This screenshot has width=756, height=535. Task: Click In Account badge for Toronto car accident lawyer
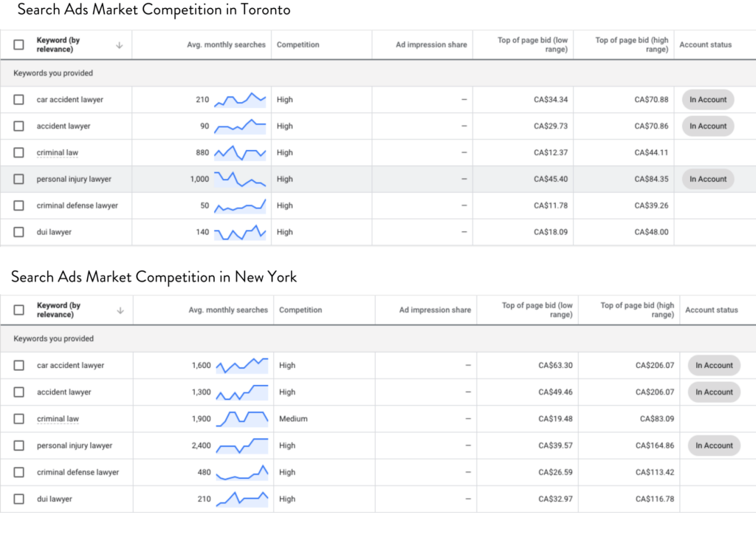[x=707, y=100]
